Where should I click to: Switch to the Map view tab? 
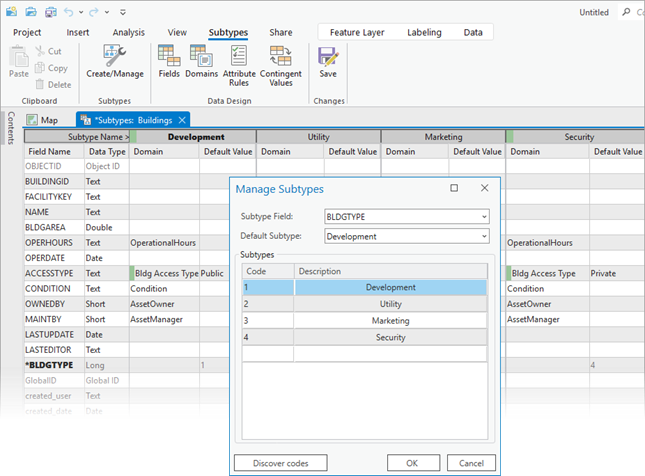(42, 120)
